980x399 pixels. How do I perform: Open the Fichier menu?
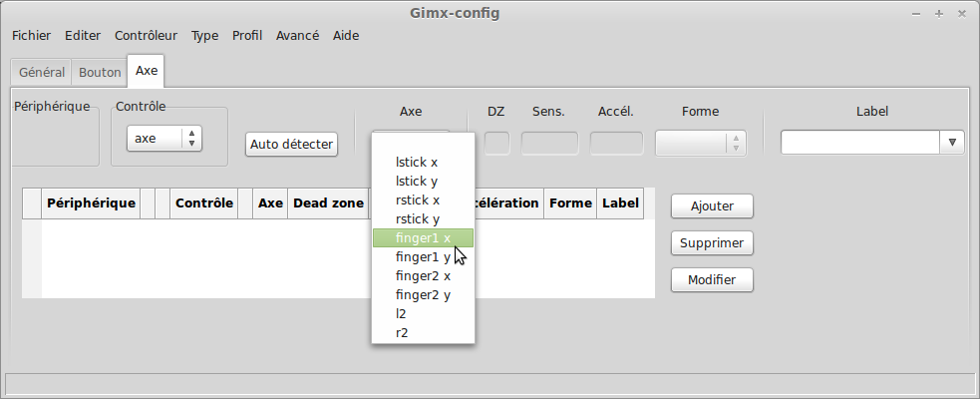[x=31, y=36]
